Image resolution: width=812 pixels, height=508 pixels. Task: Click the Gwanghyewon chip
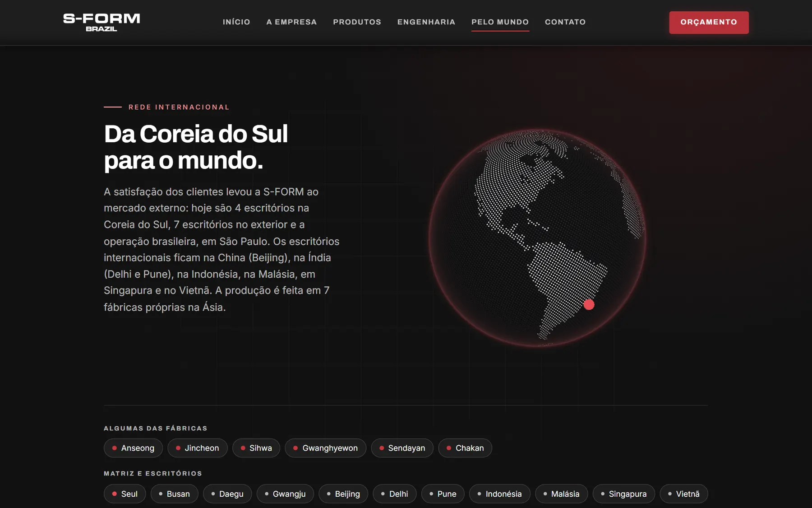325,448
